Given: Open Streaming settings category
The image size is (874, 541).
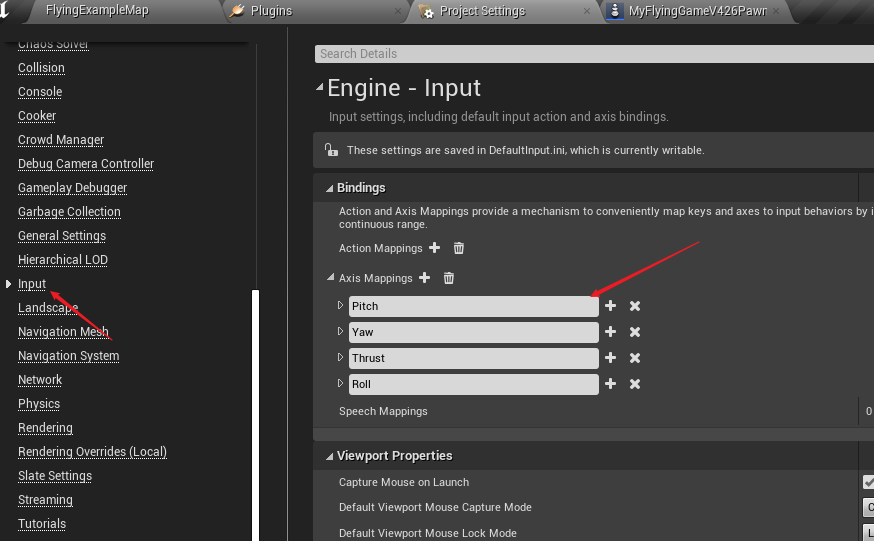Looking at the screenshot, I should coord(45,499).
